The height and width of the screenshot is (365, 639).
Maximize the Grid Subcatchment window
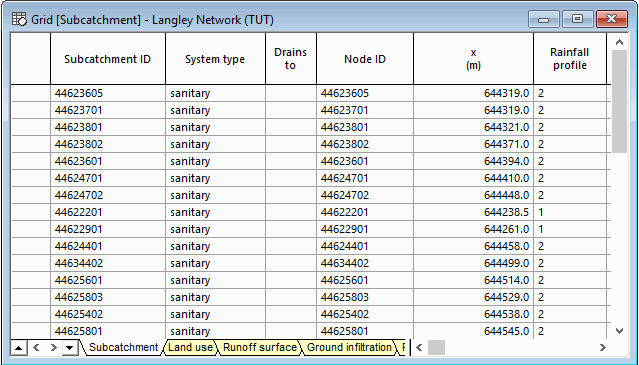click(x=577, y=19)
